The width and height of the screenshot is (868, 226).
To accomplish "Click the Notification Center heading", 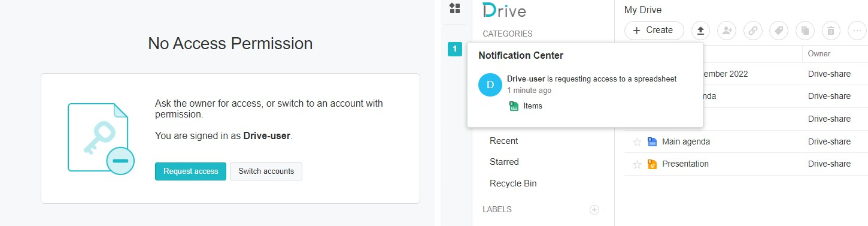I will pos(521,56).
